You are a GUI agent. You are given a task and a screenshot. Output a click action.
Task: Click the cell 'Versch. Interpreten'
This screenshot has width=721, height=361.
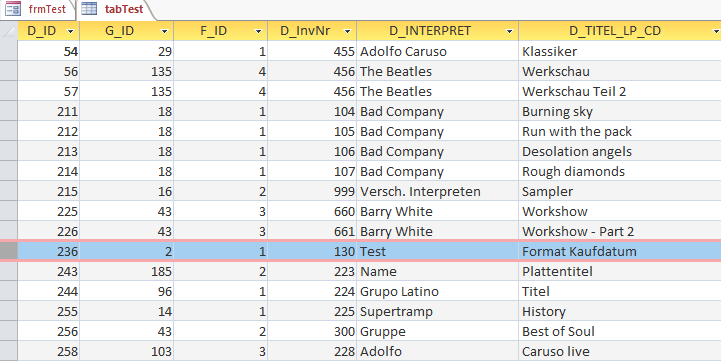pyautogui.click(x=437, y=191)
